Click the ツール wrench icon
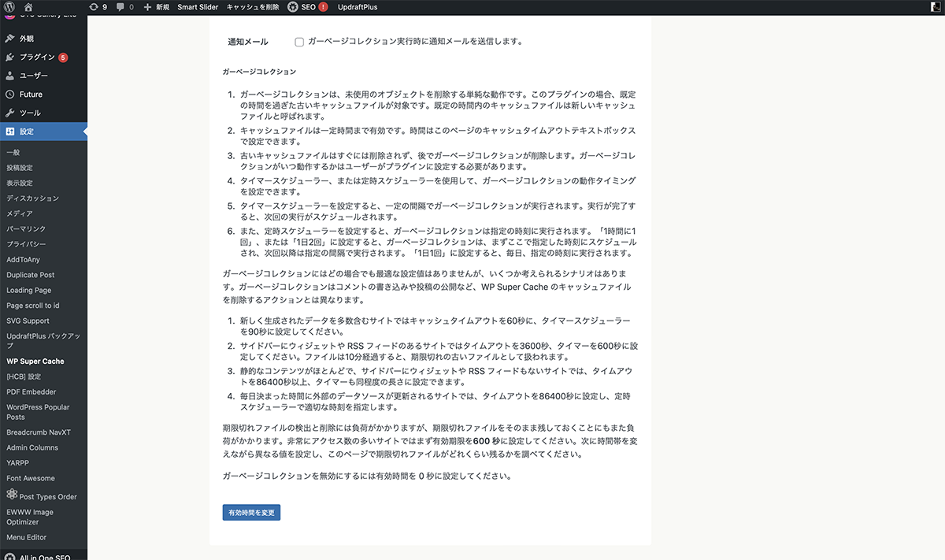 pyautogui.click(x=9, y=113)
